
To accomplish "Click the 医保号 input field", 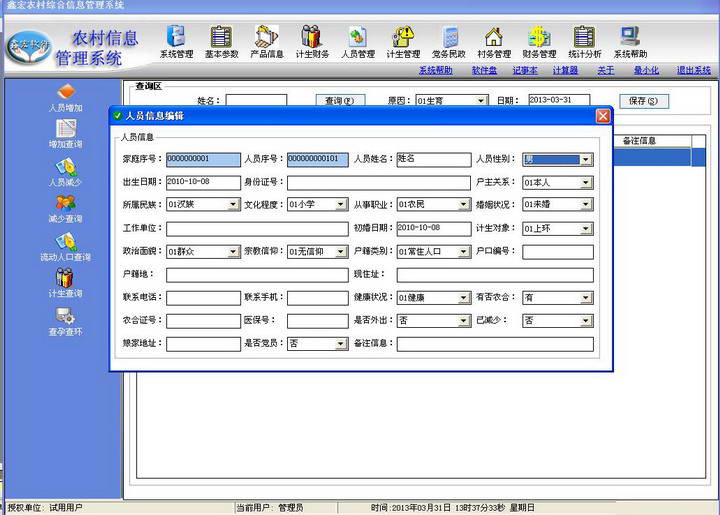I will 317,321.
